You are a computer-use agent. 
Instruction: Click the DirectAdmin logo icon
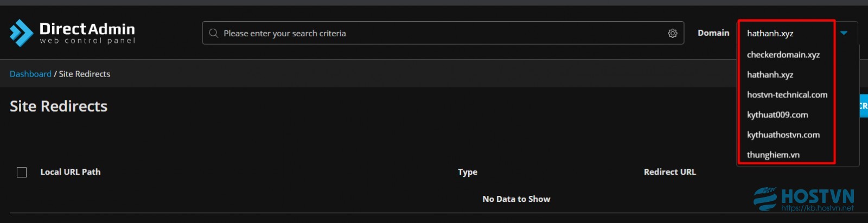click(x=21, y=33)
